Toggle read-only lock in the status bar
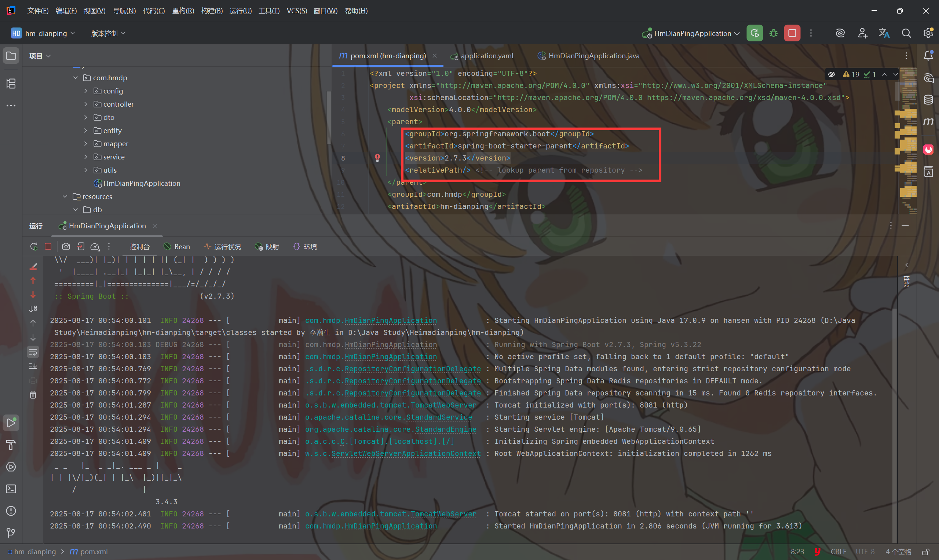This screenshot has height=560, width=939. 926,552
